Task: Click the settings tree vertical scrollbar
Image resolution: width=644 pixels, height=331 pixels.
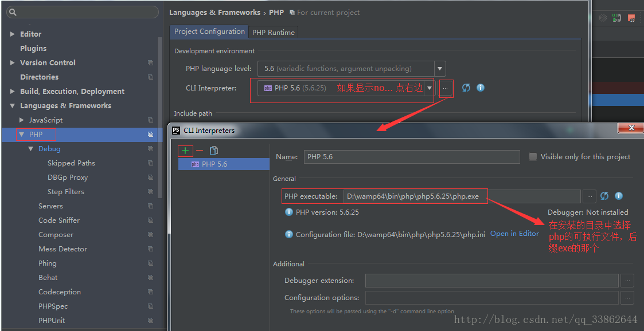Action: click(x=160, y=117)
